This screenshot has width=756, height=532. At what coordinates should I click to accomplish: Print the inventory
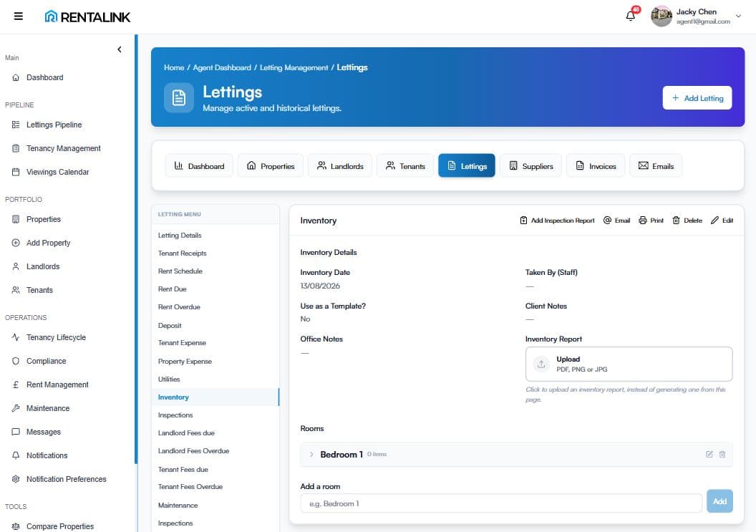[x=651, y=221]
